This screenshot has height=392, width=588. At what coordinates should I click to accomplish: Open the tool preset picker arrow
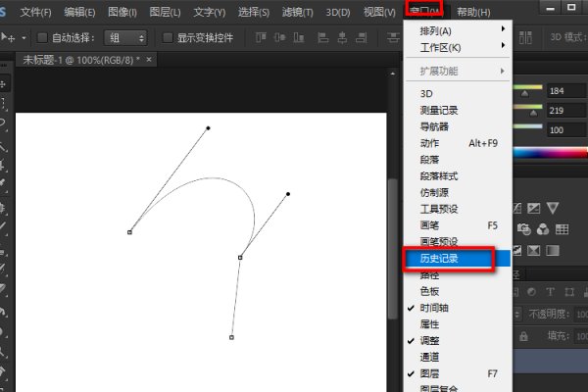tap(24, 38)
